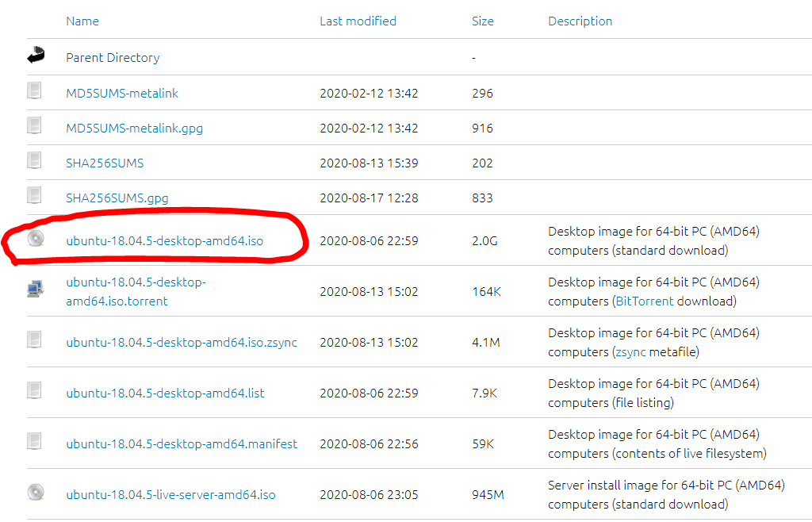Click the 945M size value

(488, 494)
